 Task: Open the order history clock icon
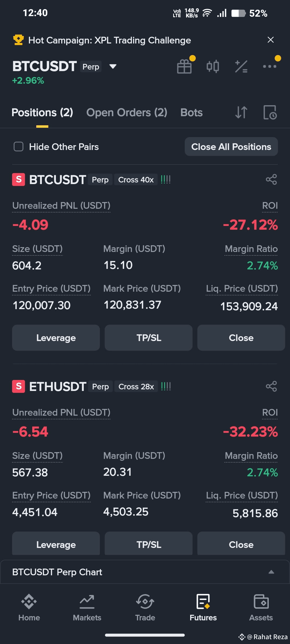[x=270, y=112]
